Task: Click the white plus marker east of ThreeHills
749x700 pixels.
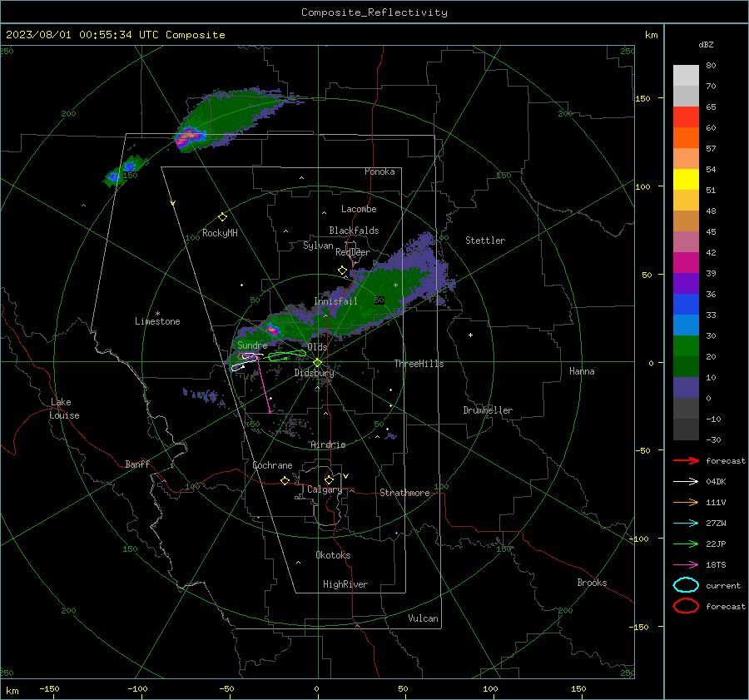Action: point(470,335)
